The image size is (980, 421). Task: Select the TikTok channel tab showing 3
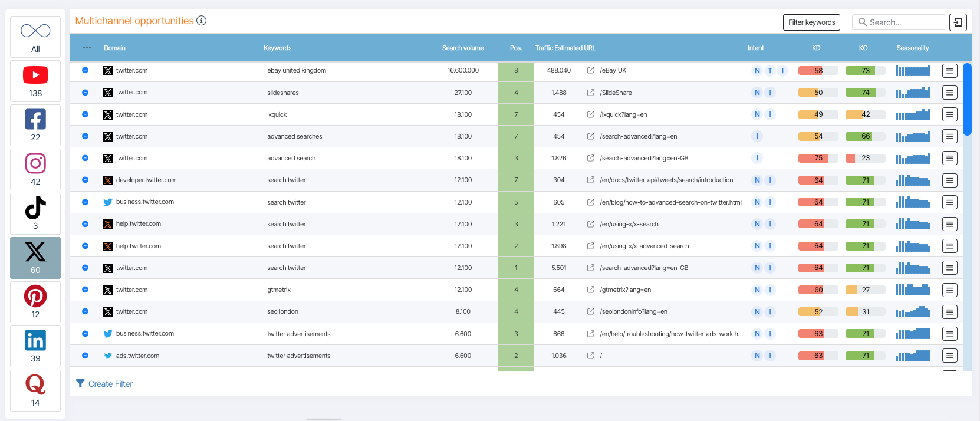35,213
